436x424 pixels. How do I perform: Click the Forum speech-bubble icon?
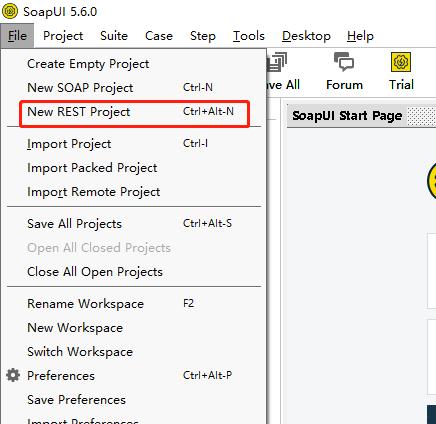(x=344, y=62)
